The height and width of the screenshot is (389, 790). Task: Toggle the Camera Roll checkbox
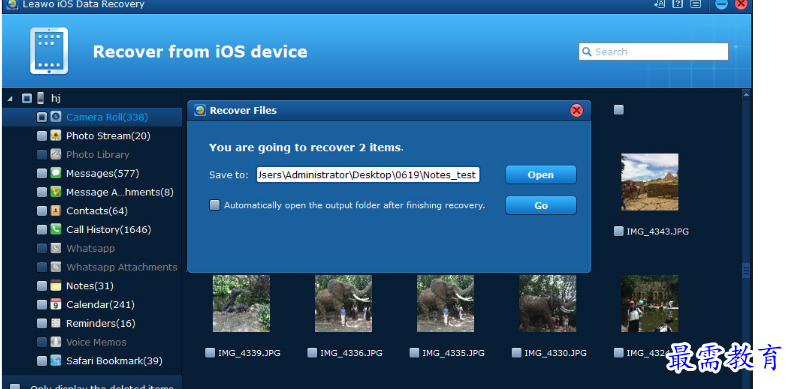42,117
